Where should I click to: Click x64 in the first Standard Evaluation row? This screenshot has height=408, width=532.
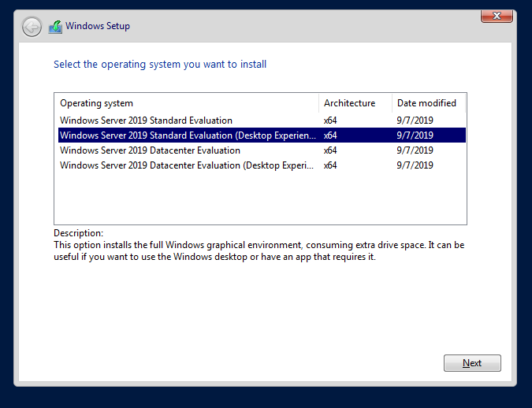tap(330, 121)
